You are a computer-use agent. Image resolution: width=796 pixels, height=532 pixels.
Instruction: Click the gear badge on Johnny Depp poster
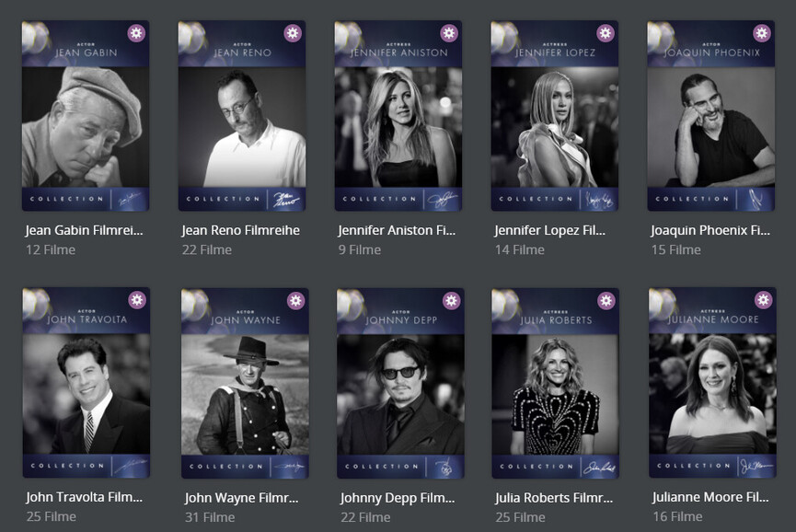pyautogui.click(x=451, y=301)
